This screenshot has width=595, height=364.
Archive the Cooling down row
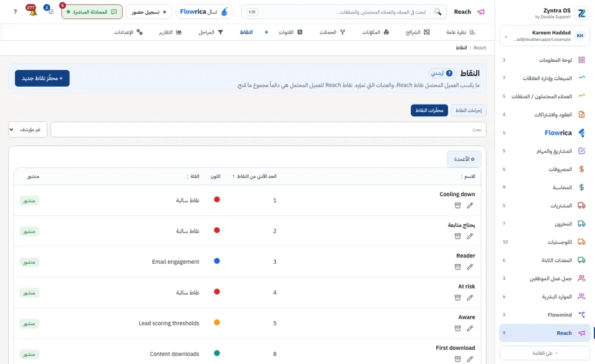coord(457,206)
